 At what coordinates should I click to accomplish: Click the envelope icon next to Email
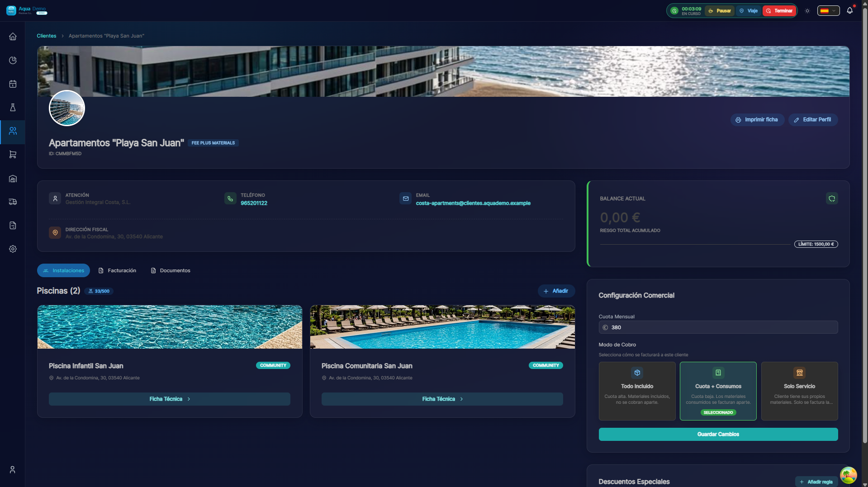[x=406, y=199]
